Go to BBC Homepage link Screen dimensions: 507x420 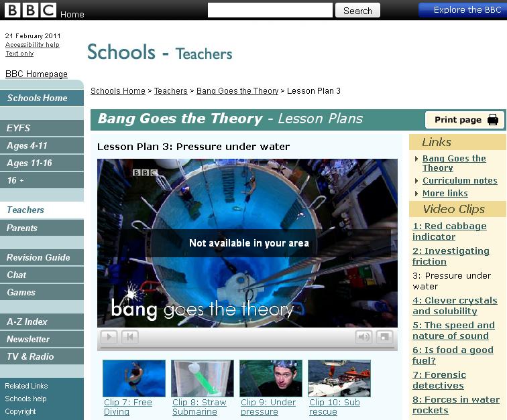tap(36, 74)
